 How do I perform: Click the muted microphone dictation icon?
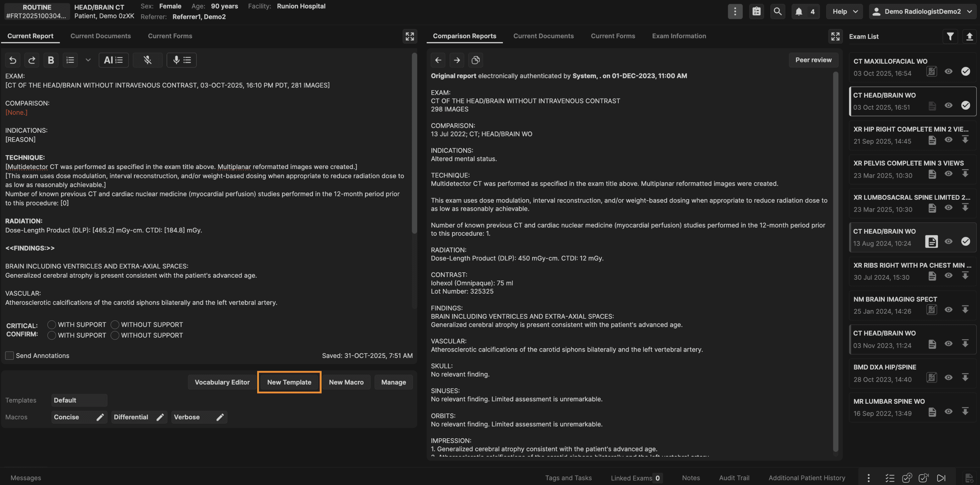click(148, 60)
